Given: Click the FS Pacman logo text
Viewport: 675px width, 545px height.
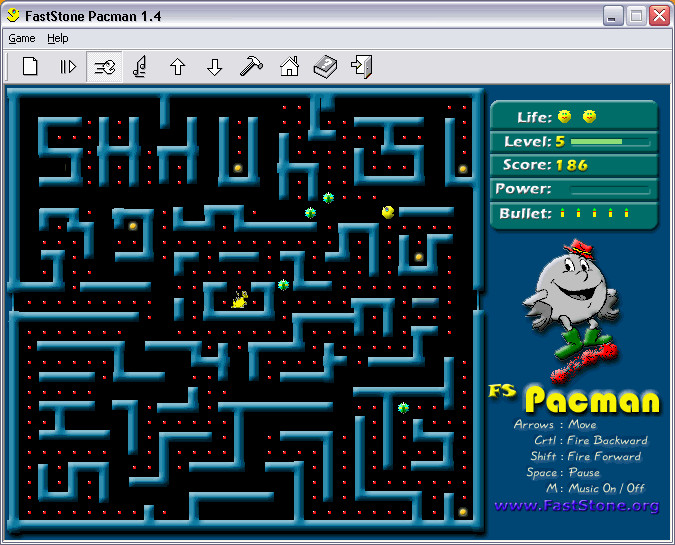Looking at the screenshot, I should click(x=574, y=398).
